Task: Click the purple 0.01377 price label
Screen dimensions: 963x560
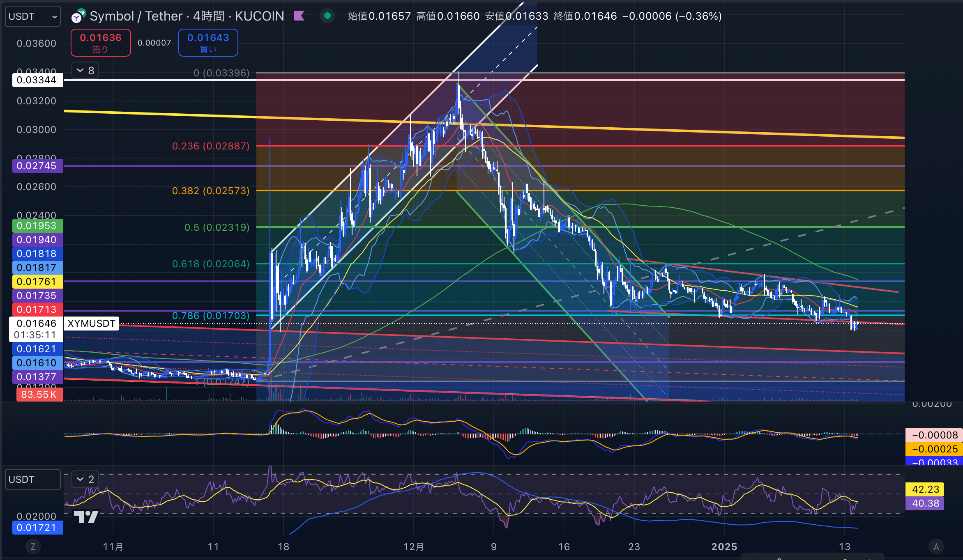Action: (38, 377)
